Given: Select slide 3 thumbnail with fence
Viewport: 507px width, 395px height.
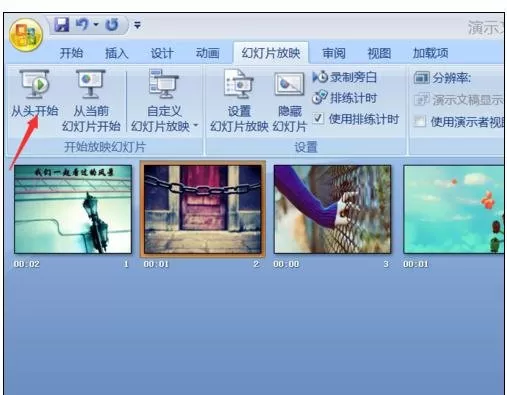Looking at the screenshot, I should tap(332, 209).
